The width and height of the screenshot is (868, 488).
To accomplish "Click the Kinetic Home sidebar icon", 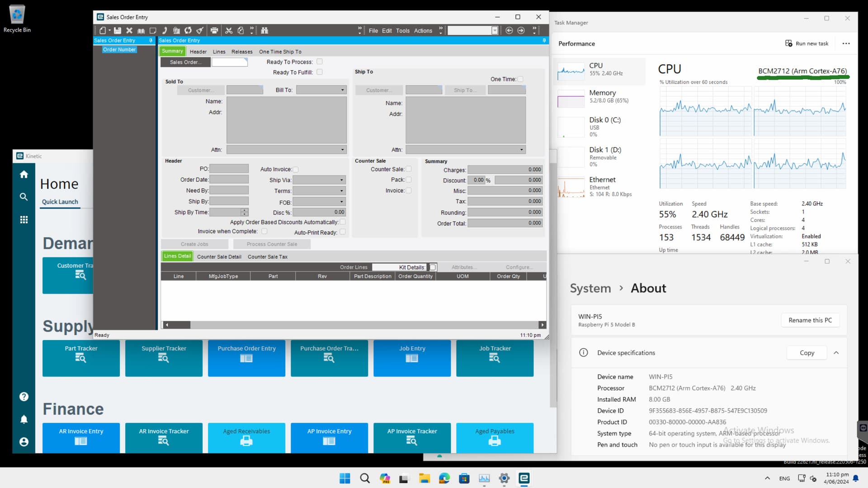I will point(24,174).
